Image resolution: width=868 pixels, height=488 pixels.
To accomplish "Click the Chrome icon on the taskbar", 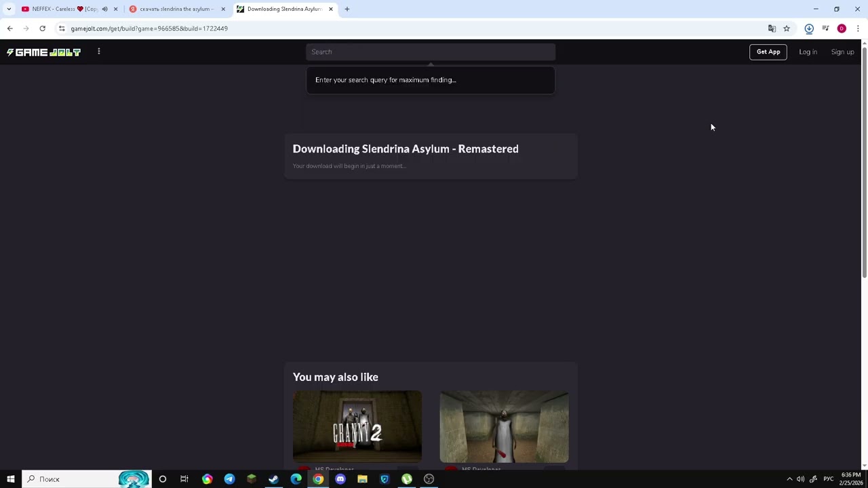I will pos(318,479).
